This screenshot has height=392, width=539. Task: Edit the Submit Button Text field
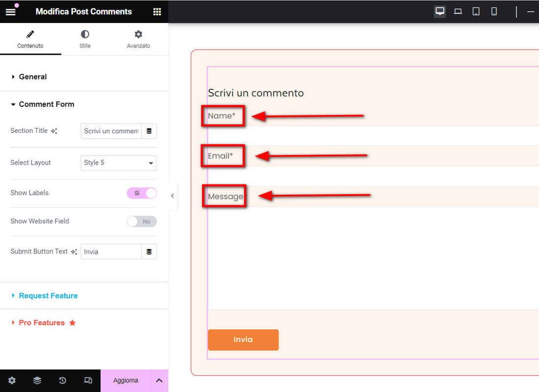coord(111,251)
